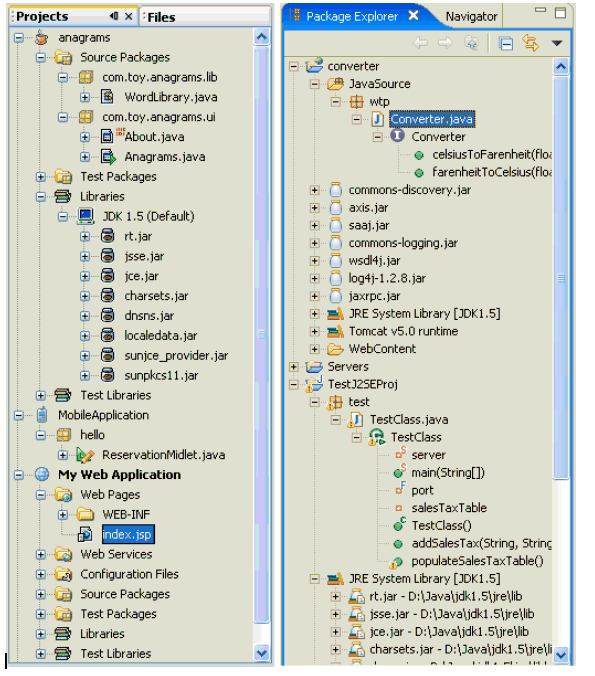Click Collapse All icon in Package Explorer toolbar
Screen dimensions: 595x676
point(505,44)
